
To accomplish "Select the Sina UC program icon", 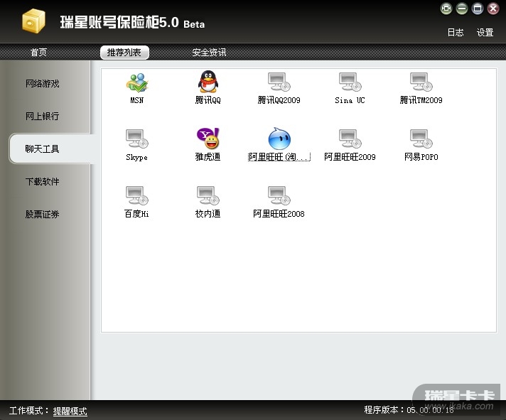I will (350, 82).
